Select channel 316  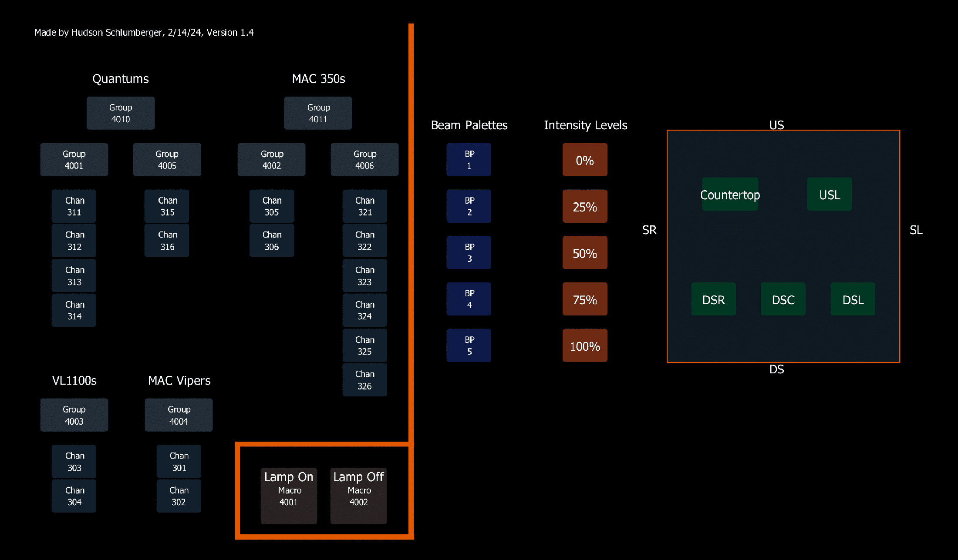click(x=167, y=241)
